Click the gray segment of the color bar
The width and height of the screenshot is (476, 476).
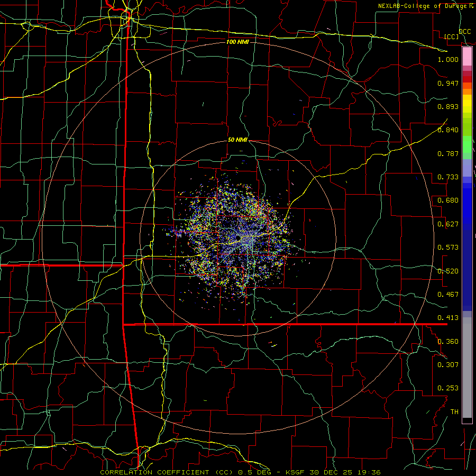467,368
